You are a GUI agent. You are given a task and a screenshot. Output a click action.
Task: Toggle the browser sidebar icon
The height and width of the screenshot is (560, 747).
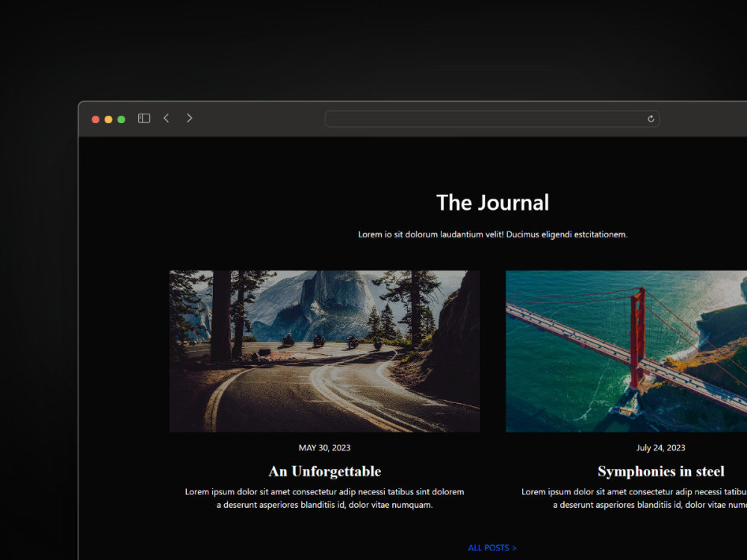coord(144,118)
